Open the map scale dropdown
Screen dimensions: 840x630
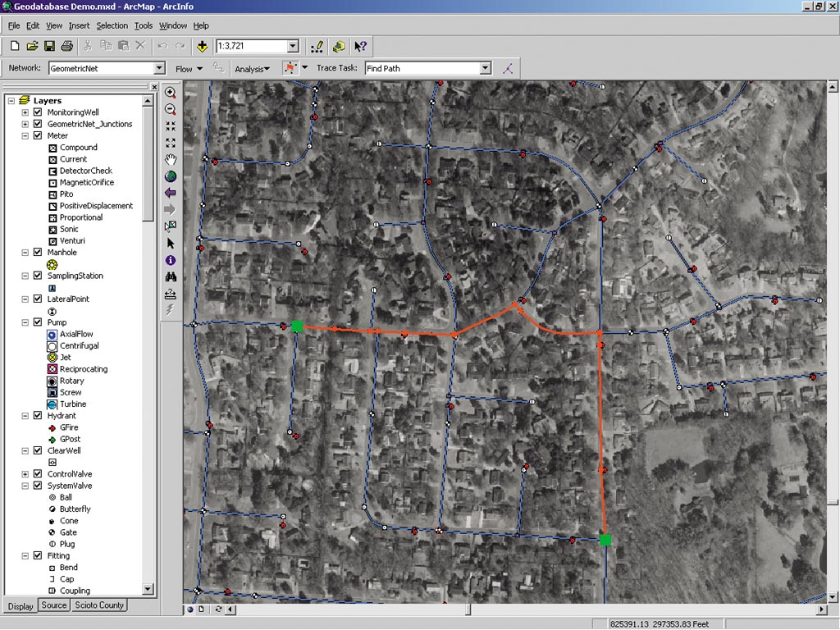tap(293, 46)
